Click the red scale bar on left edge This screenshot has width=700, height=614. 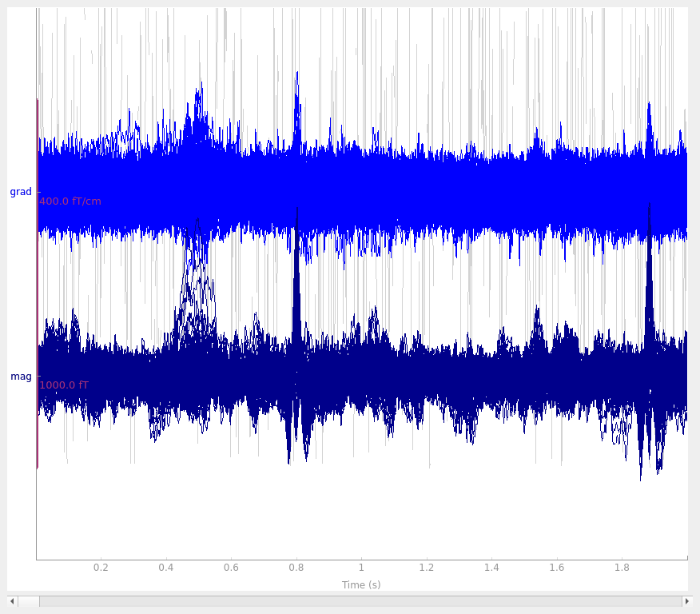[x=38, y=284]
